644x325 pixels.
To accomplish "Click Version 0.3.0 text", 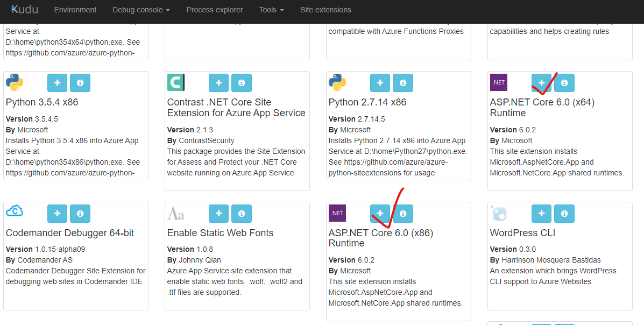I will [x=513, y=249].
